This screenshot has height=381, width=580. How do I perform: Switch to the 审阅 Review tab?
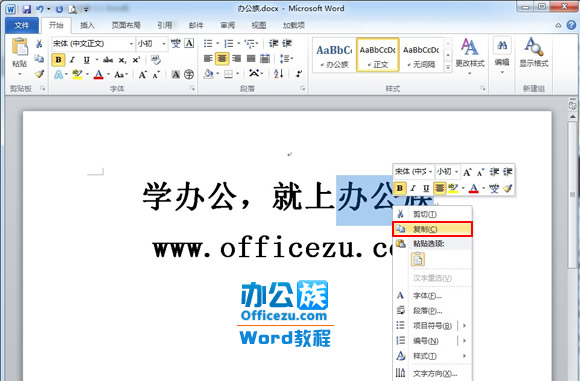click(227, 26)
